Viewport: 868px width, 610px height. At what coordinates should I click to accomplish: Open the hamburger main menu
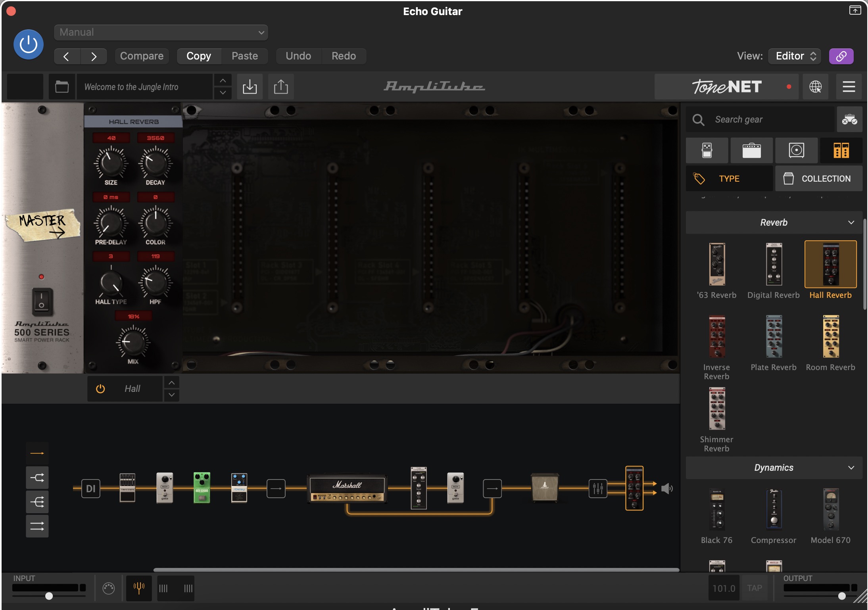[x=849, y=86]
